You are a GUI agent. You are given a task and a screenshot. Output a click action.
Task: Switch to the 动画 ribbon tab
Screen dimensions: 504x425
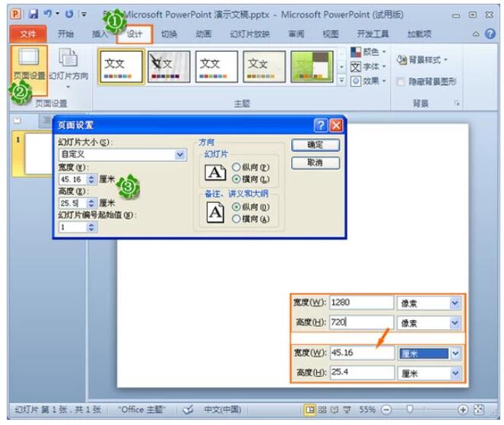coord(204,33)
